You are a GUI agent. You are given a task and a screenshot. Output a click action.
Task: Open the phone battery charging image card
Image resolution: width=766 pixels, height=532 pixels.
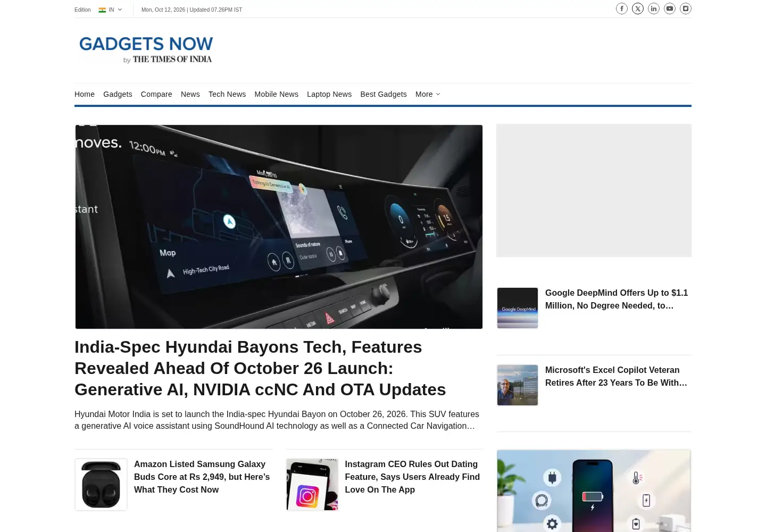tap(594, 491)
